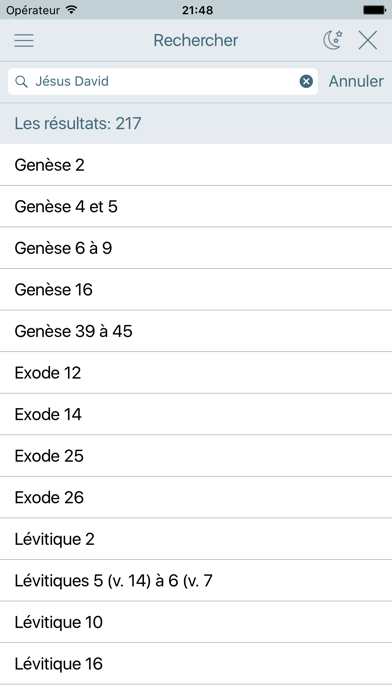
Task: Tap the Exode 25 entry
Action: point(196,456)
